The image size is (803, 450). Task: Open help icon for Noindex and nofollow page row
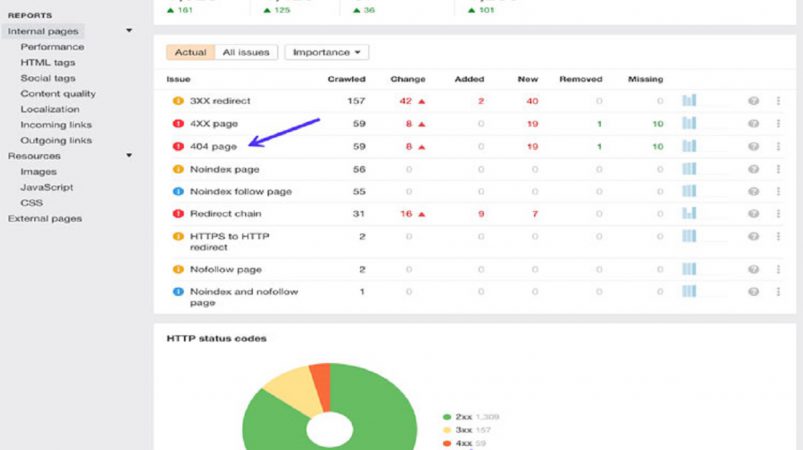click(x=753, y=292)
